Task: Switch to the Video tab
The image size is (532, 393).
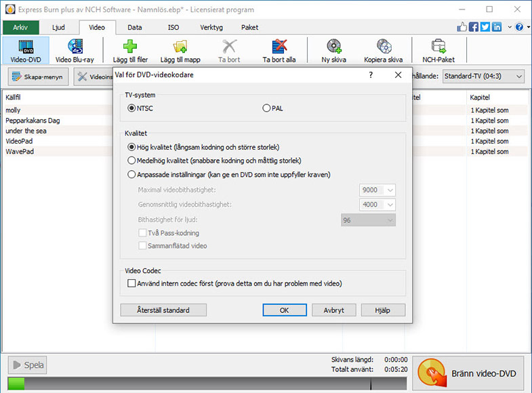Action: coord(97,28)
